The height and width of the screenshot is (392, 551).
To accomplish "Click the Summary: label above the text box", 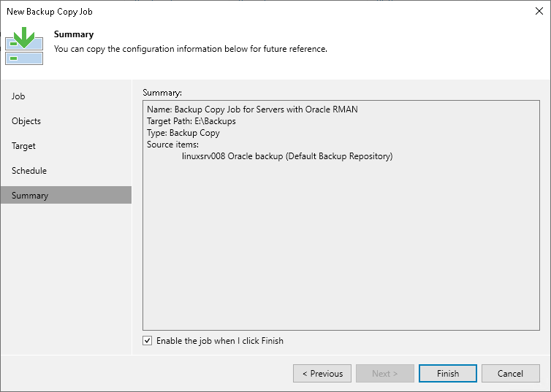I will (x=162, y=93).
